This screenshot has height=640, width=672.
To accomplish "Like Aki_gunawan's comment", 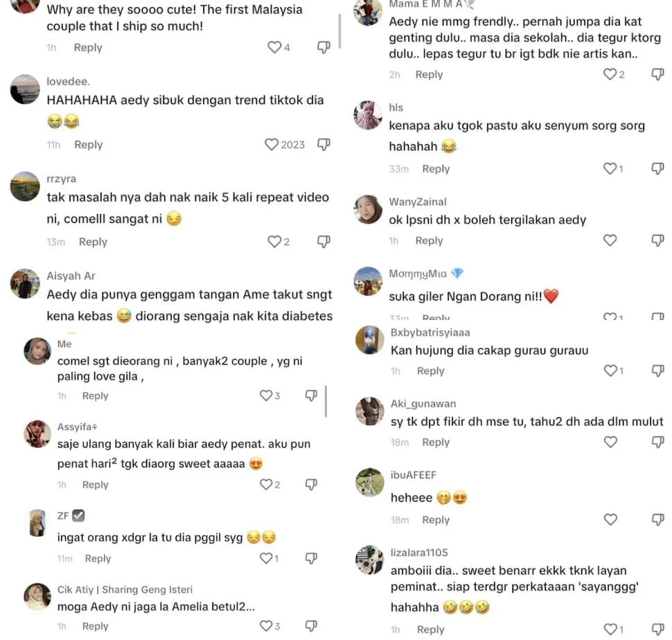I will tap(610, 442).
